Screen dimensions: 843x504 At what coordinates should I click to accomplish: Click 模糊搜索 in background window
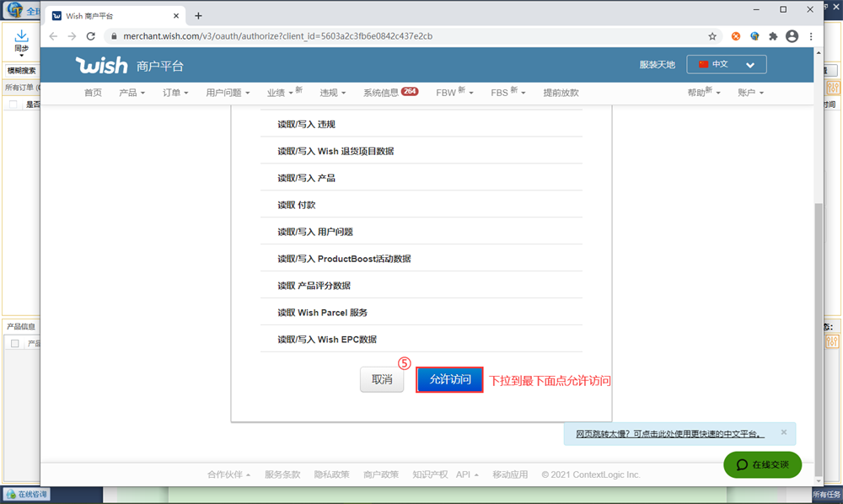pyautogui.click(x=22, y=71)
